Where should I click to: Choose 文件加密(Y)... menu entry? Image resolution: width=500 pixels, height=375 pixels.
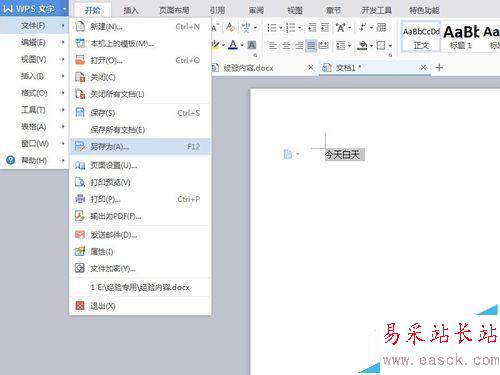pos(140,268)
